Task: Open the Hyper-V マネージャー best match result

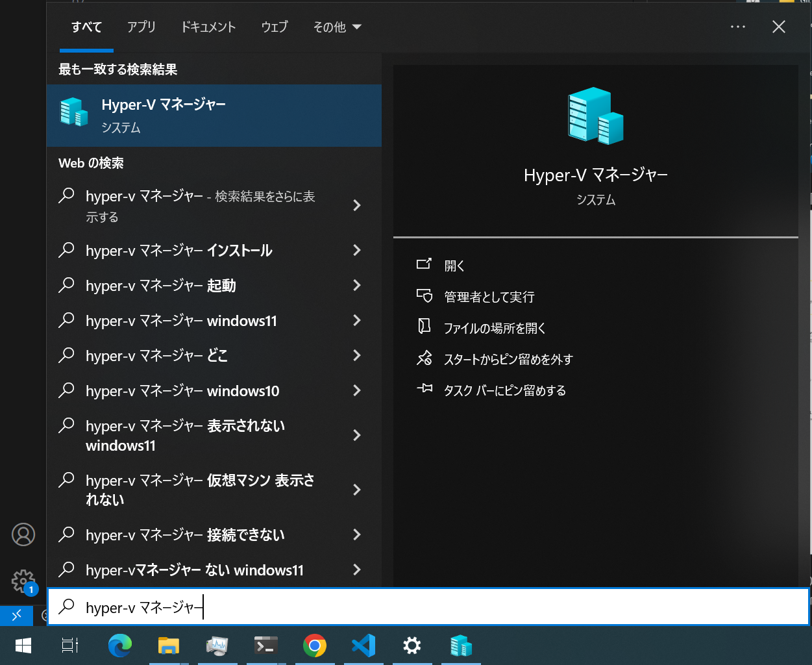Action: coord(214,116)
